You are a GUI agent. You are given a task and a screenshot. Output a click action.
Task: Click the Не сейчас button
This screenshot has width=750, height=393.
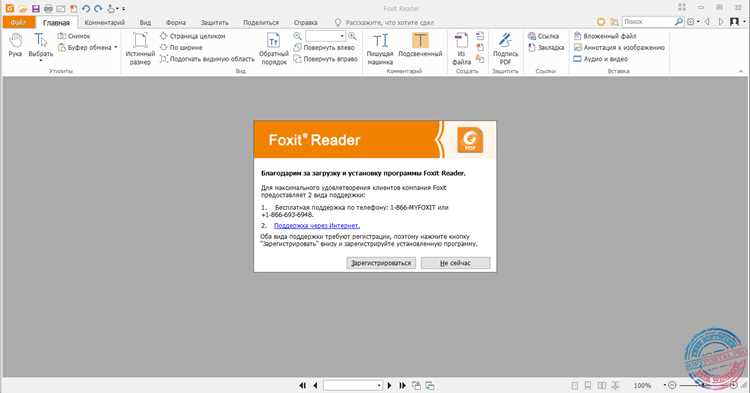coord(455,263)
